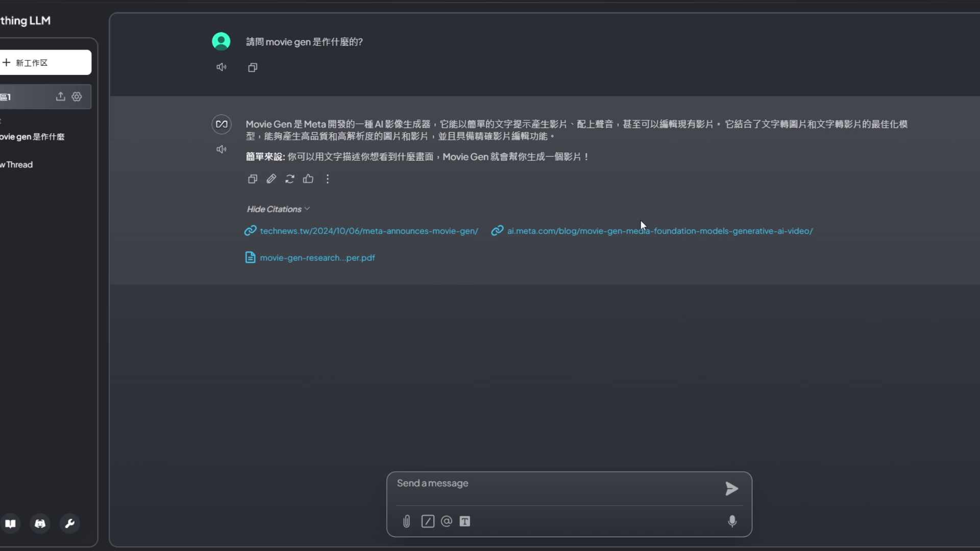Open technews.tw meta-announces-movie-gen citation

tap(361, 231)
